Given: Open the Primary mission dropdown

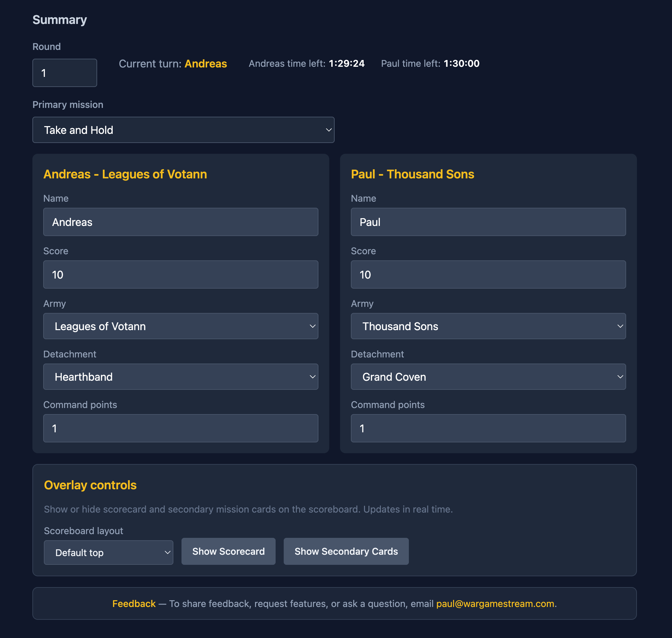Looking at the screenshot, I should pyautogui.click(x=184, y=129).
